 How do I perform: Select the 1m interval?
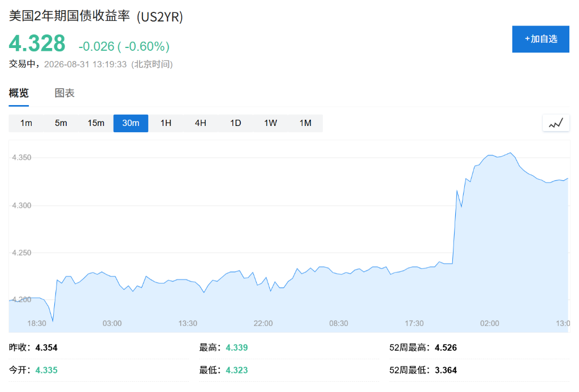coord(26,123)
